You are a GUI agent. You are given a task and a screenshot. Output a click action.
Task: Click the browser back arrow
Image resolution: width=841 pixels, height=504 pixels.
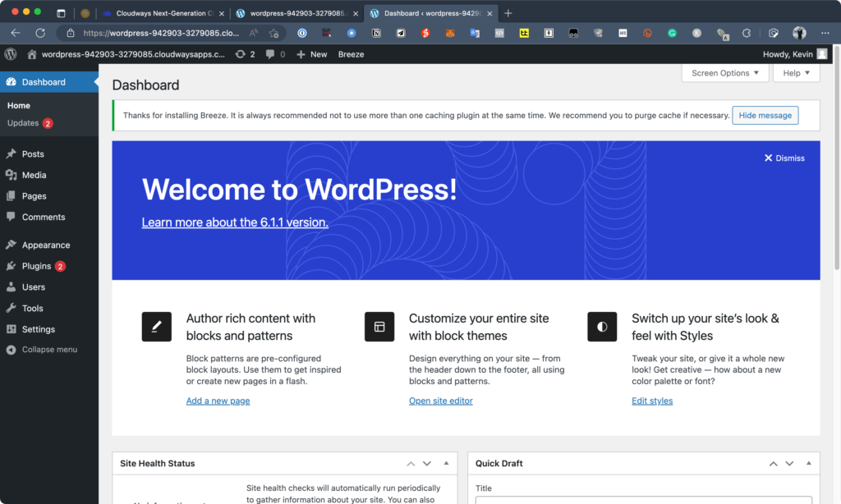coord(16,33)
